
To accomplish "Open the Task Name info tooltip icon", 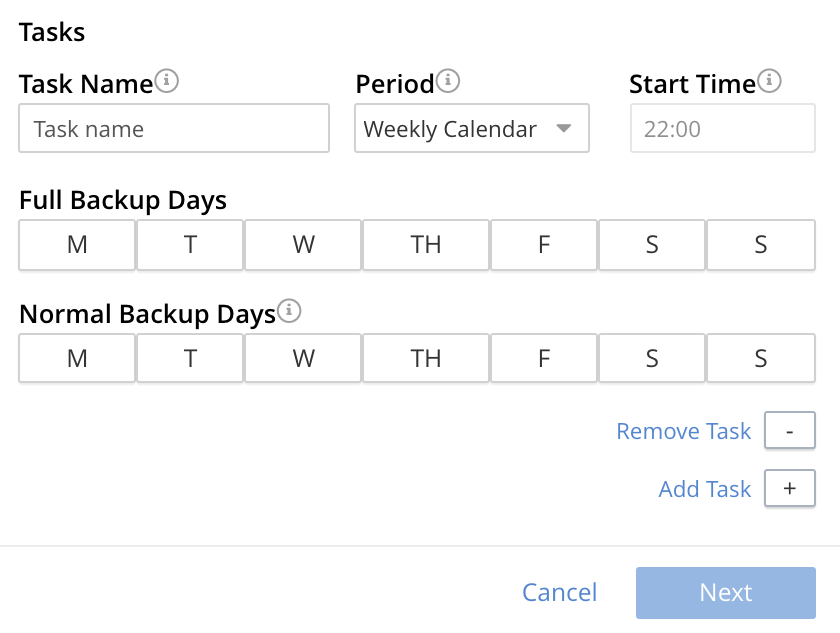I will (167, 80).
